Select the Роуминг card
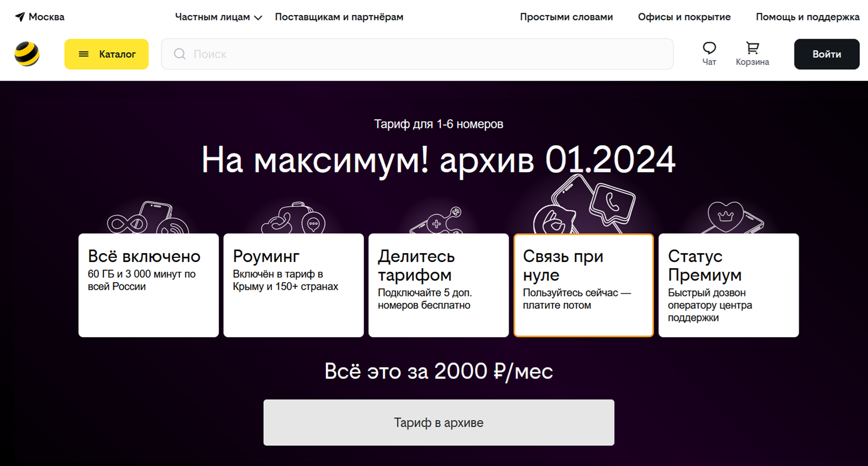The height and width of the screenshot is (466, 868). tap(293, 285)
